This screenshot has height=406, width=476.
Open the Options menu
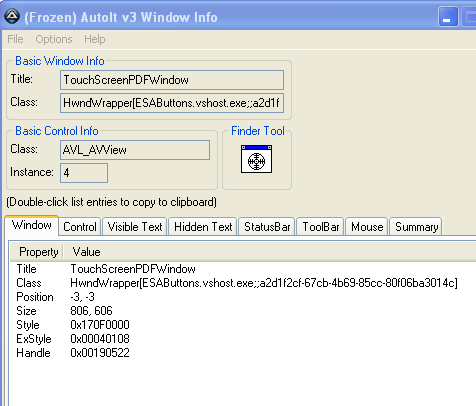coord(54,39)
